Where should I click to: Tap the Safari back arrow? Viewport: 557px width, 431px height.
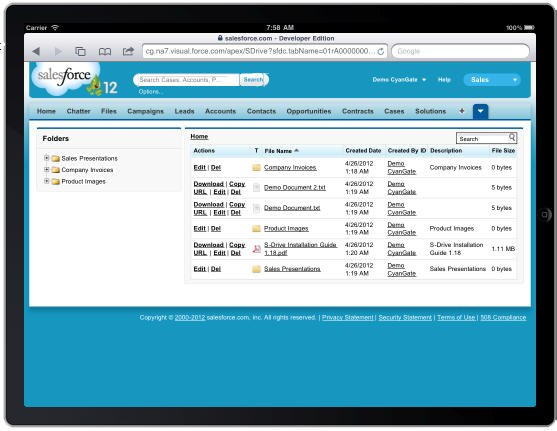coord(36,51)
